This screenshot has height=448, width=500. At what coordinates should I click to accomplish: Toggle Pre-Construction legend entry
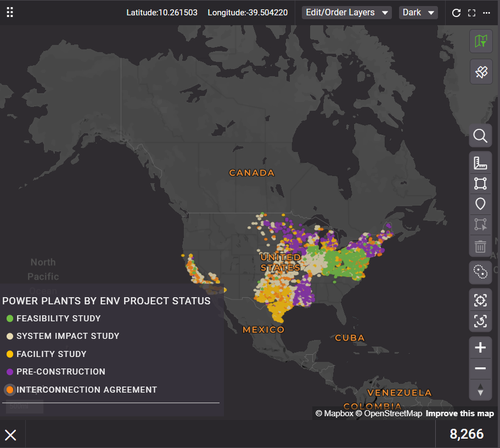(x=60, y=372)
